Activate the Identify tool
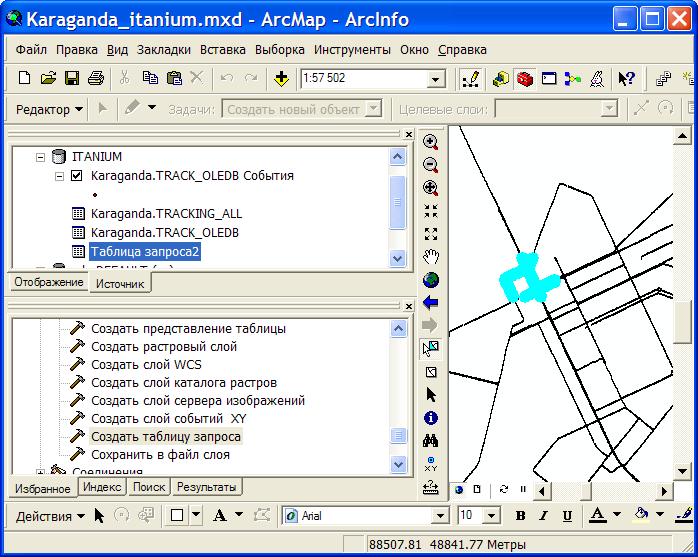 pyautogui.click(x=430, y=418)
